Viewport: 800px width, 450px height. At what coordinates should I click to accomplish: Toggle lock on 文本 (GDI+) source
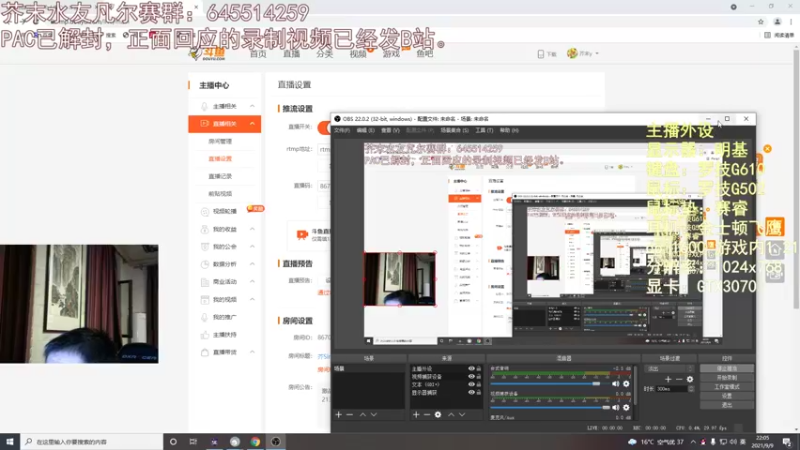tap(479, 384)
